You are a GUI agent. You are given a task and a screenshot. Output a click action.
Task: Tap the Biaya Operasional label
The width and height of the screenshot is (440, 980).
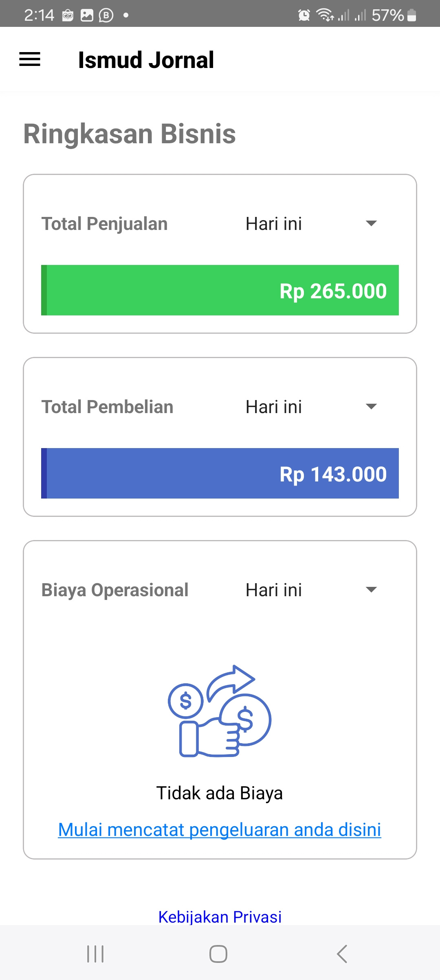tap(115, 590)
